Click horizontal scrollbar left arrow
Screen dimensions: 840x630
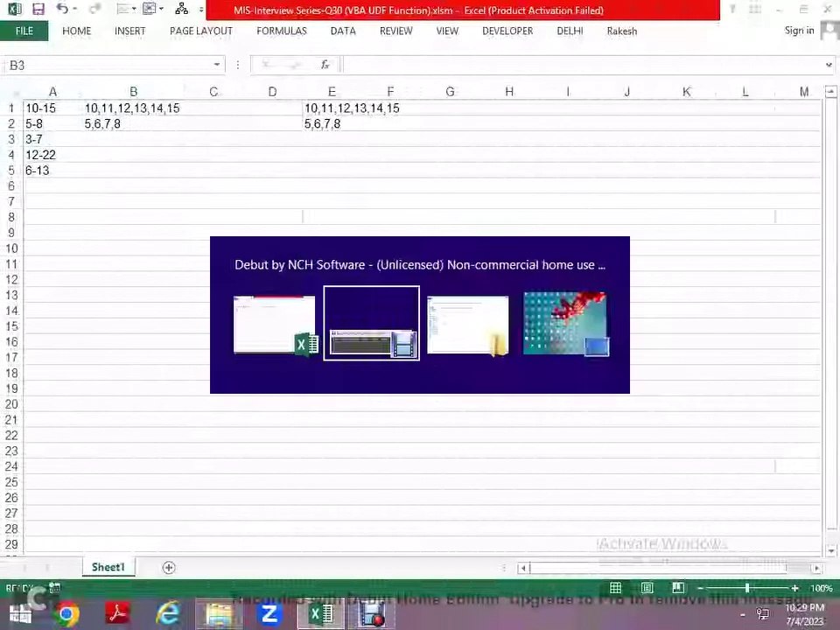click(x=523, y=568)
